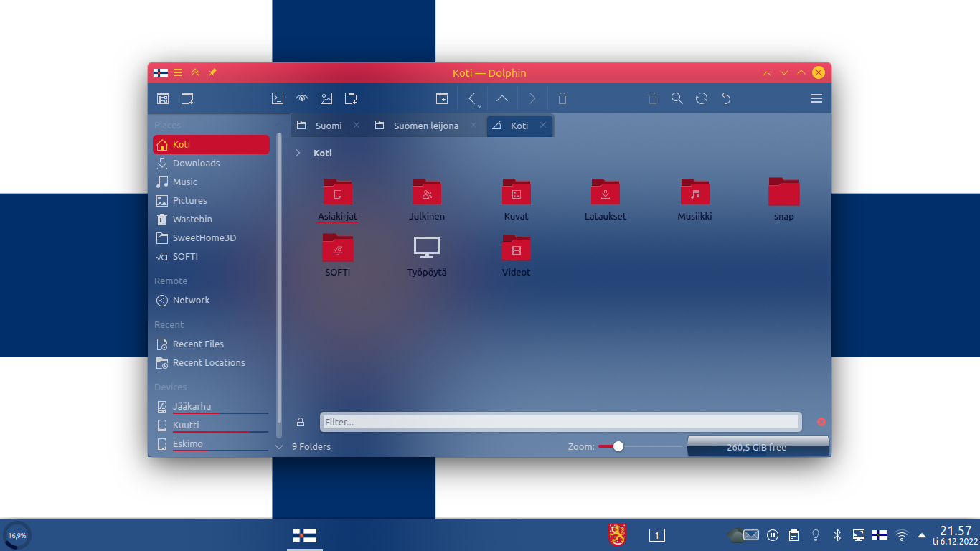This screenshot has width=980, height=551.
Task: Switch to the Suomen leijona tab
Action: coord(426,126)
